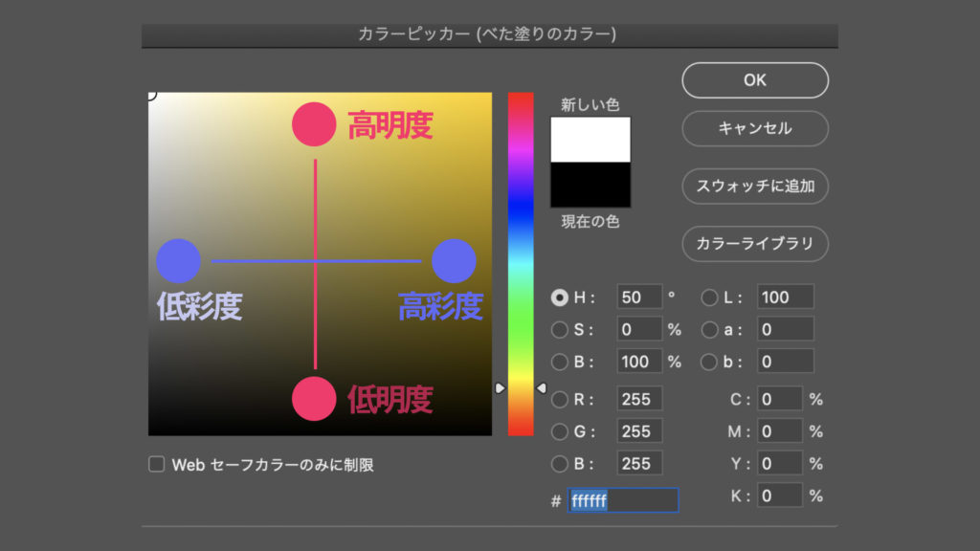This screenshot has width=980, height=551.
Task: Click the M magenta percentage field
Action: click(779, 431)
